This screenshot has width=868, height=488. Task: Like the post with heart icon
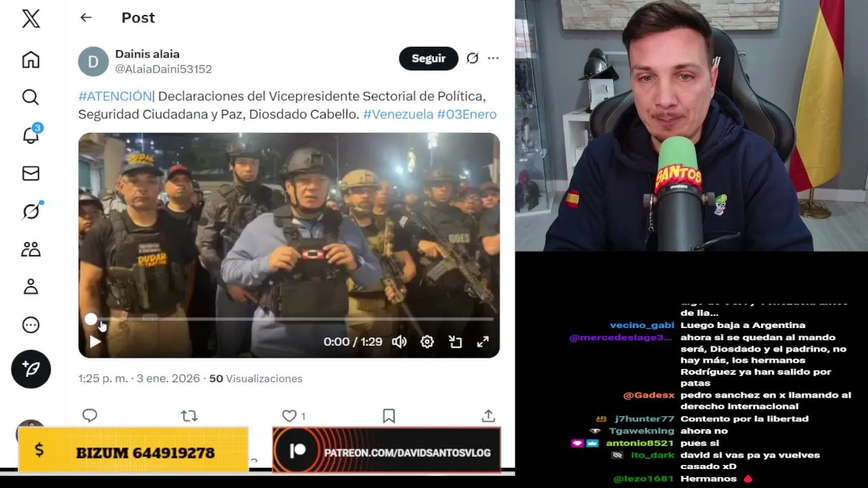coord(290,415)
